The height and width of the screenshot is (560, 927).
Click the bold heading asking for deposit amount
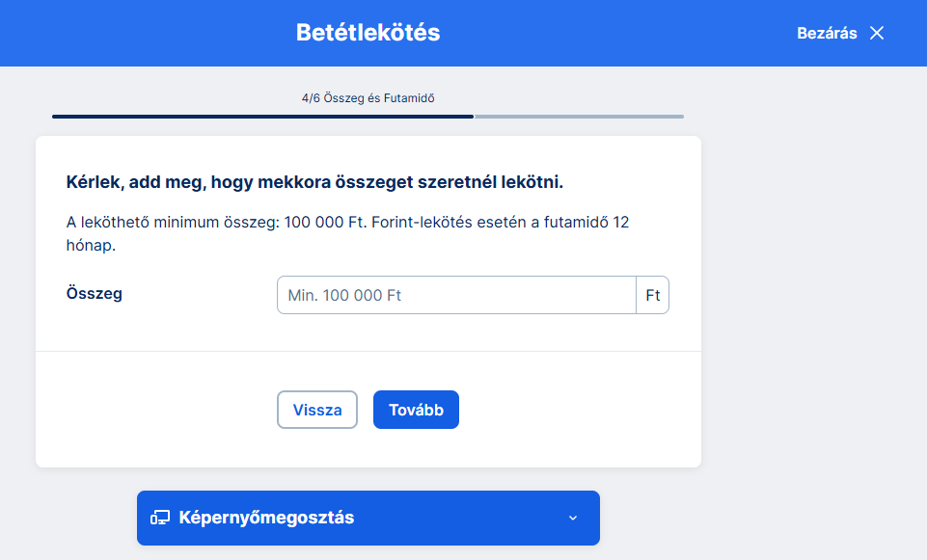tap(314, 181)
